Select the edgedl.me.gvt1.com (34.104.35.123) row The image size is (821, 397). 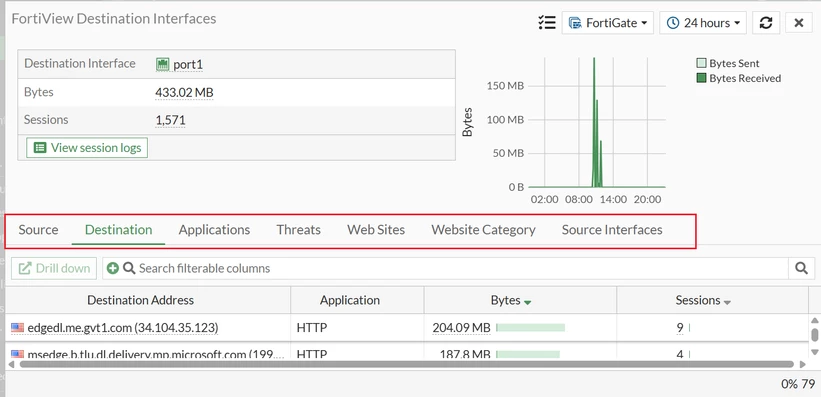[406, 328]
